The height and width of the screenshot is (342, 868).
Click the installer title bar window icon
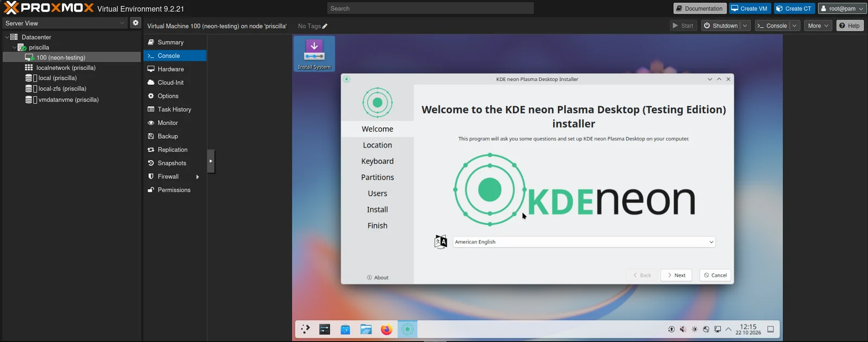coord(347,79)
